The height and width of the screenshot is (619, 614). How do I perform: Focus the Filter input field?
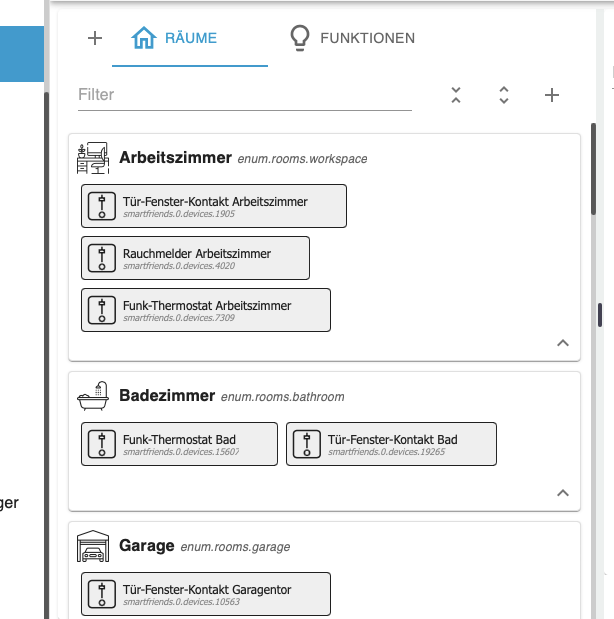245,95
